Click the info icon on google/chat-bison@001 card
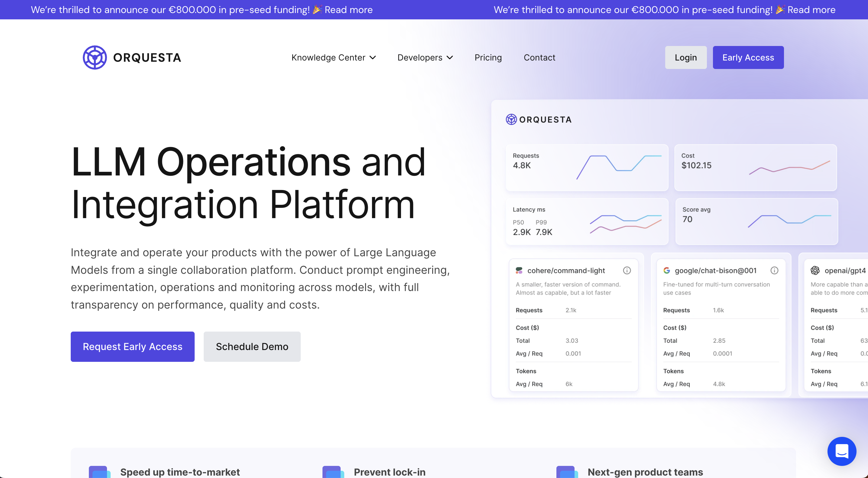 pos(774,270)
